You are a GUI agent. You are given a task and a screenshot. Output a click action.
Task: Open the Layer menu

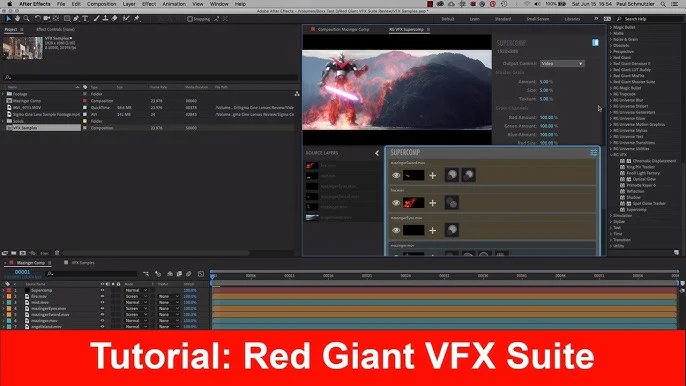(129, 4)
